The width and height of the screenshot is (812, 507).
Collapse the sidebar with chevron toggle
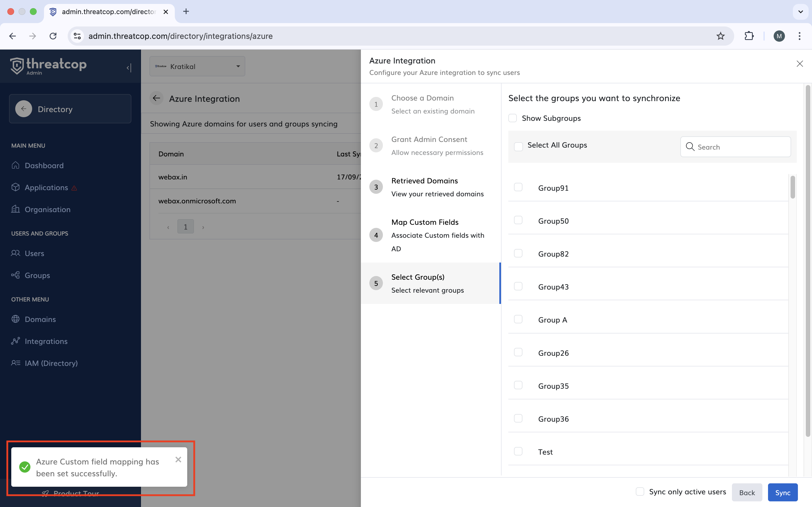coord(129,68)
